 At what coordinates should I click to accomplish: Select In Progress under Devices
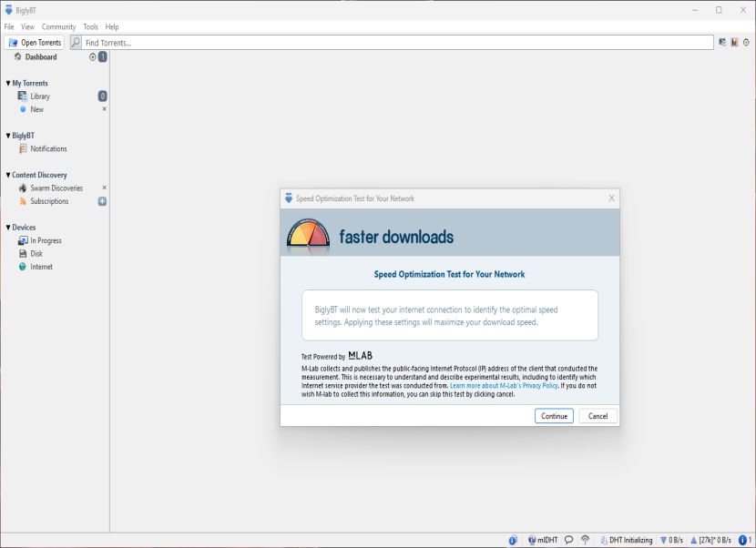(x=46, y=240)
